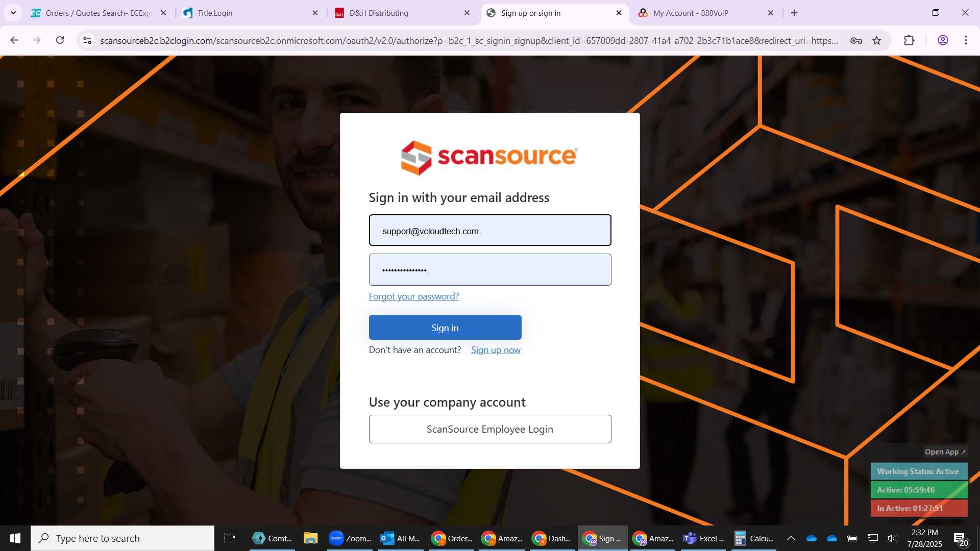The width and height of the screenshot is (980, 551).
Task: Click the In Active: 01:27:51 timer
Action: [919, 508]
